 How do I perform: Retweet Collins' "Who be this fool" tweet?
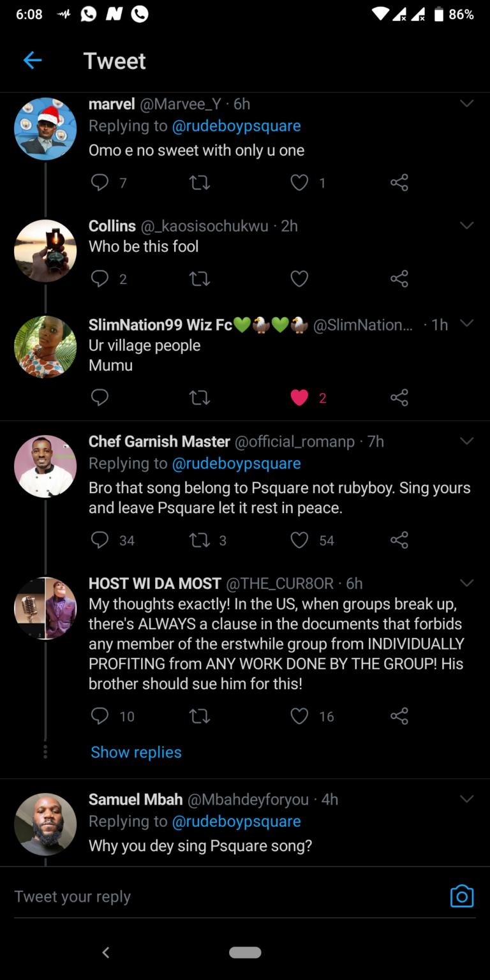tap(200, 279)
